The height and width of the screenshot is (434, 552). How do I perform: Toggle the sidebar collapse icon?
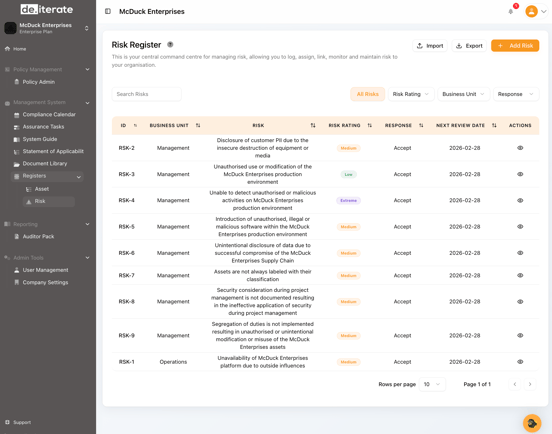108,11
